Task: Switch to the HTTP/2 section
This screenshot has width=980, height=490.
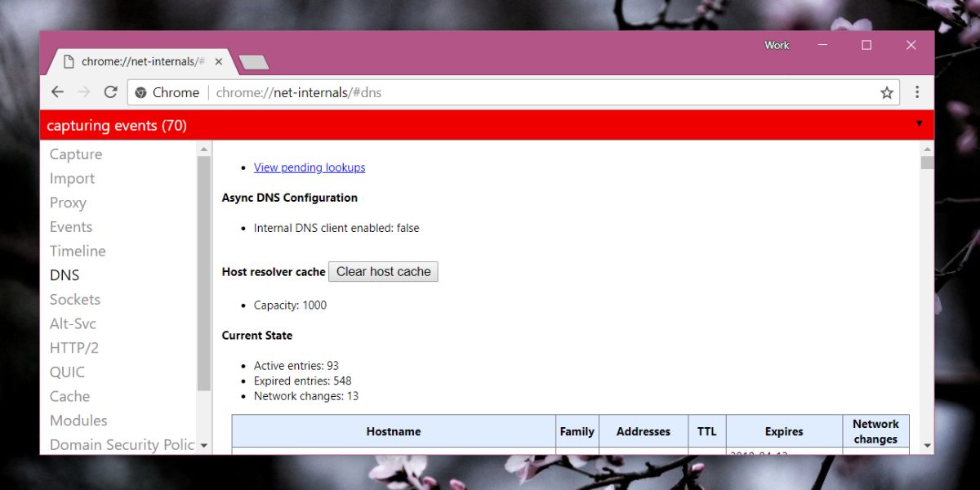Action: pyautogui.click(x=74, y=347)
